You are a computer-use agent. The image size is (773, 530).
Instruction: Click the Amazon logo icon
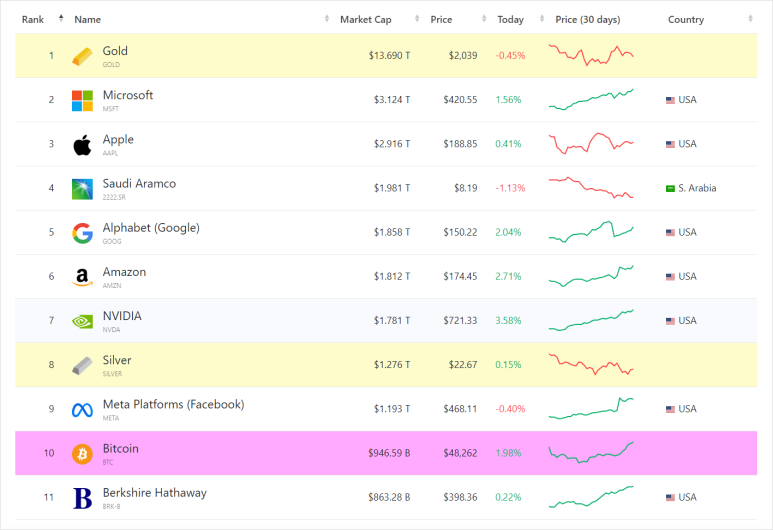pyautogui.click(x=82, y=277)
